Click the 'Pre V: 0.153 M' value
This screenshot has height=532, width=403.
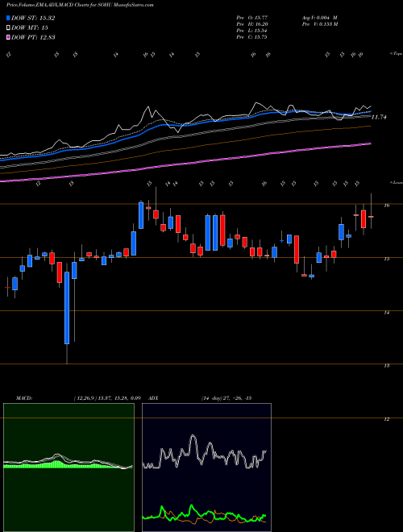pos(319,24)
